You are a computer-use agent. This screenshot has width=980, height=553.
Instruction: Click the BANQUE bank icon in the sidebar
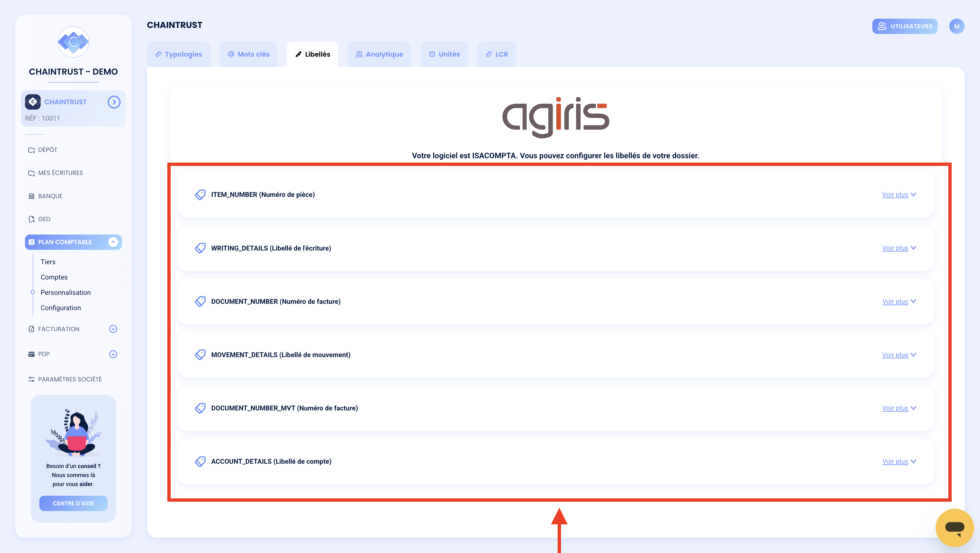pos(31,196)
